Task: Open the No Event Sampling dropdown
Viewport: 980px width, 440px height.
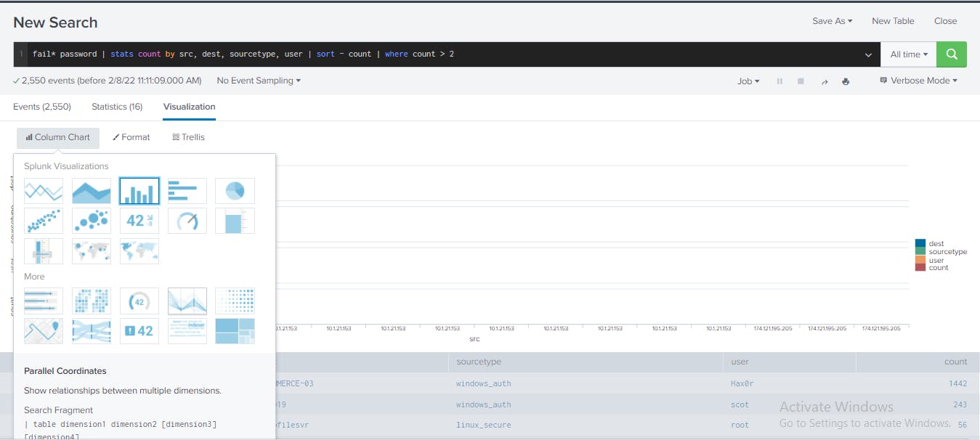Action: [x=259, y=81]
